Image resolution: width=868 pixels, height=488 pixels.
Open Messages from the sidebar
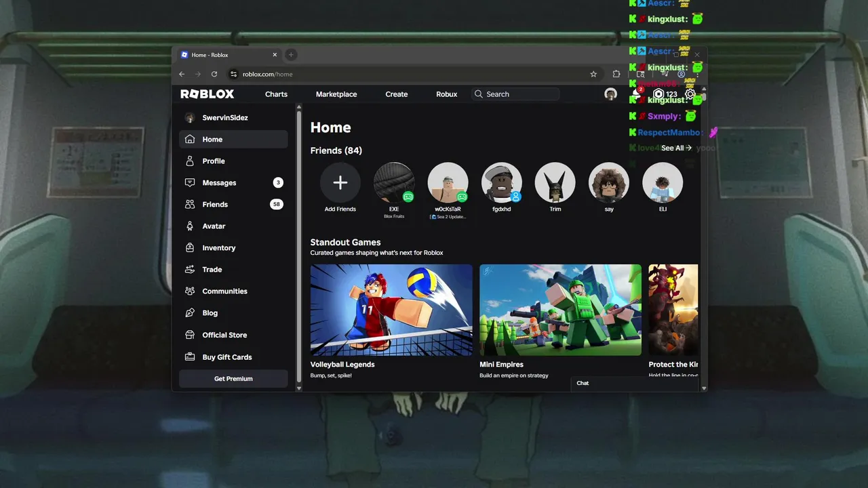(x=233, y=182)
